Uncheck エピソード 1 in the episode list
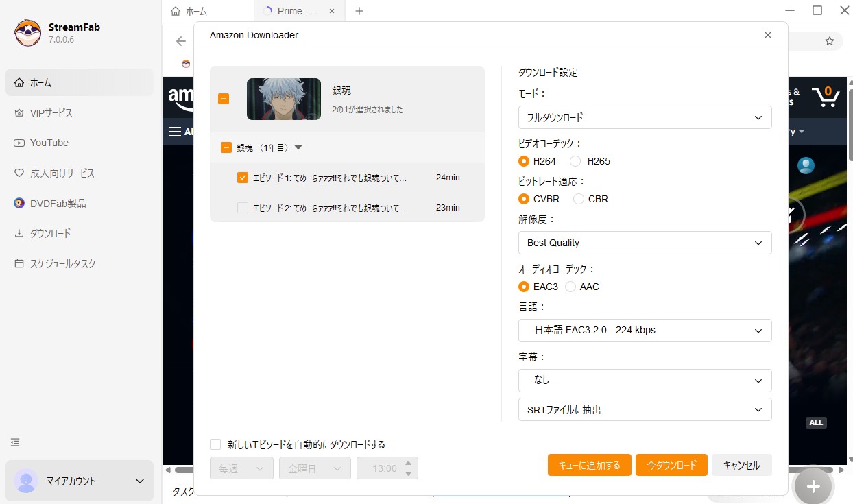 (242, 177)
